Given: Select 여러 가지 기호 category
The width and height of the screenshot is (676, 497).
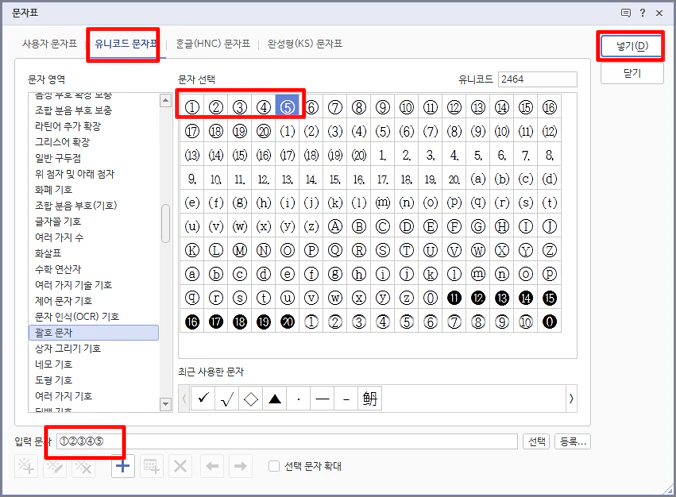Looking at the screenshot, I should [63, 396].
